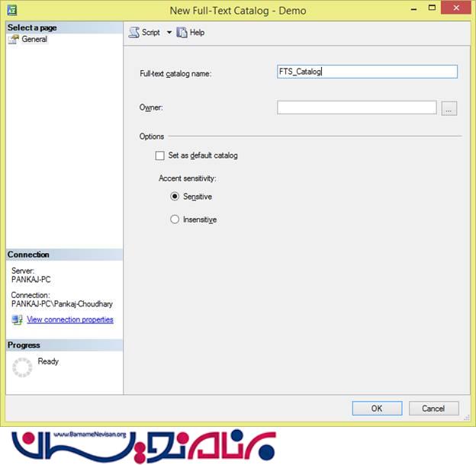
Task: Open the Script dropdown arrow
Action: (x=169, y=32)
